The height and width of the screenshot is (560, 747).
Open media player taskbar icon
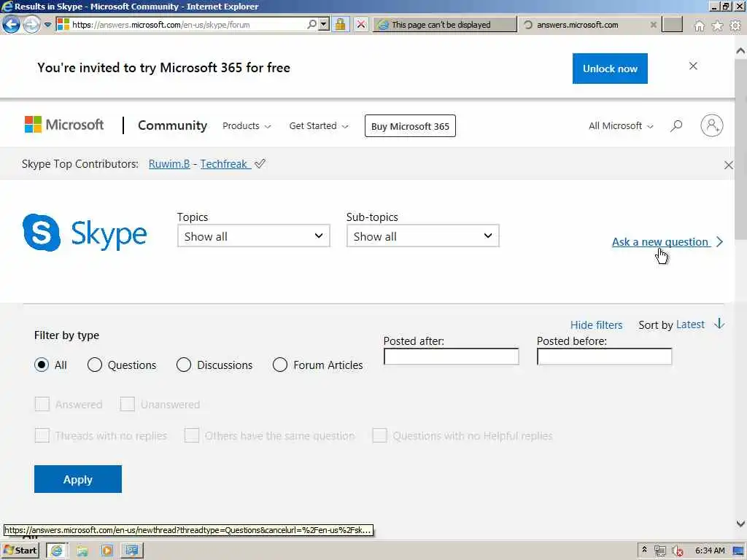pos(107,551)
